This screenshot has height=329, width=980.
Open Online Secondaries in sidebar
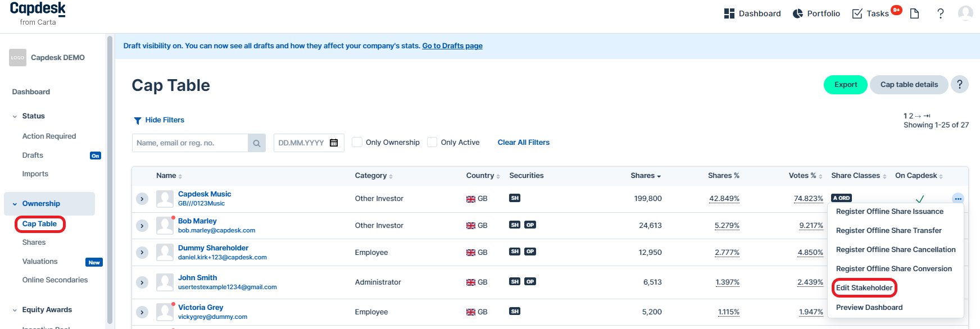(x=55, y=280)
